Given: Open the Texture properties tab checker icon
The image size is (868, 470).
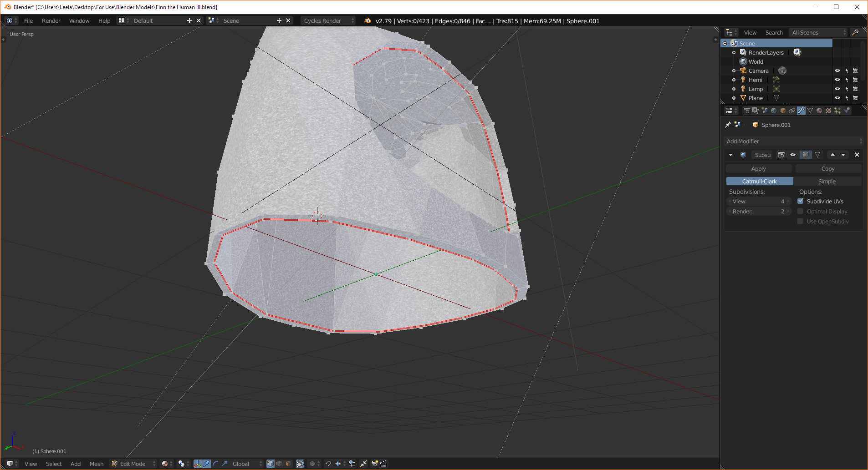Looking at the screenshot, I should coord(828,111).
